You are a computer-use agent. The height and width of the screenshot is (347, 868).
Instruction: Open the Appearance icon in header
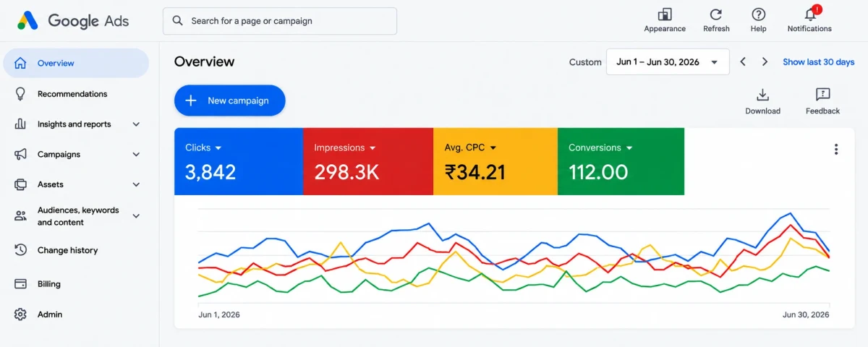click(665, 14)
